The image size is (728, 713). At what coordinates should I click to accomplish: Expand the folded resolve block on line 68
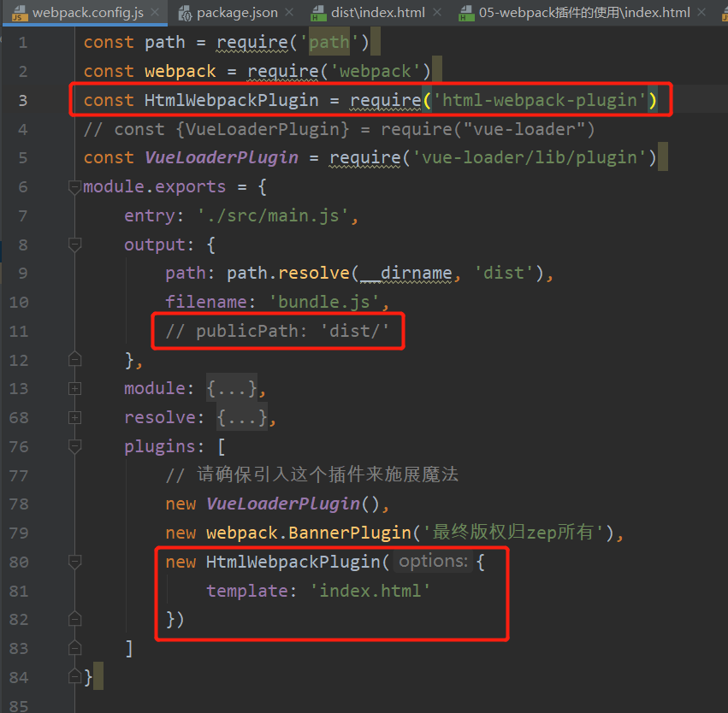[74, 417]
